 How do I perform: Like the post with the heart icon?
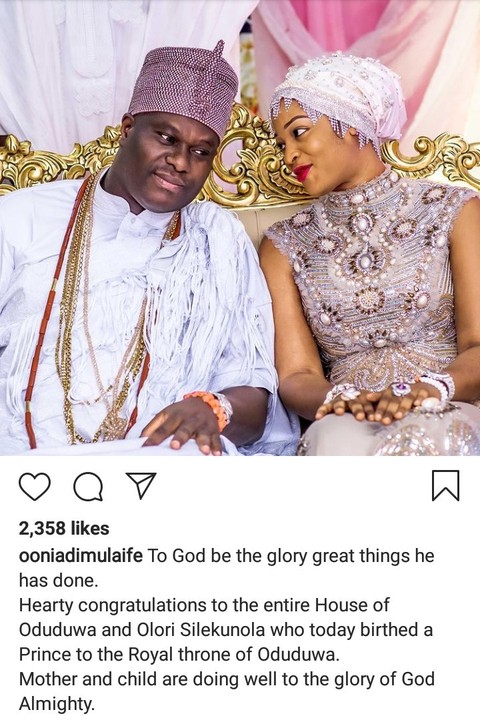click(34, 486)
